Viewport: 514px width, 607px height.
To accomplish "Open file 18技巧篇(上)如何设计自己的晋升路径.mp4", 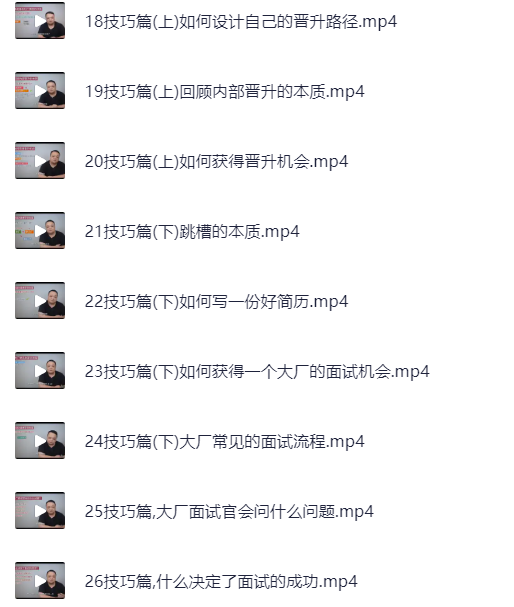I will [x=241, y=22].
